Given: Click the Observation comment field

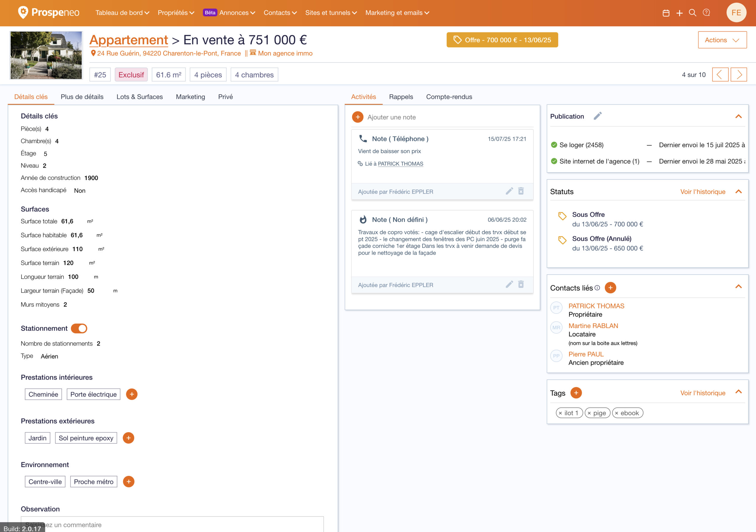Looking at the screenshot, I should (x=172, y=524).
